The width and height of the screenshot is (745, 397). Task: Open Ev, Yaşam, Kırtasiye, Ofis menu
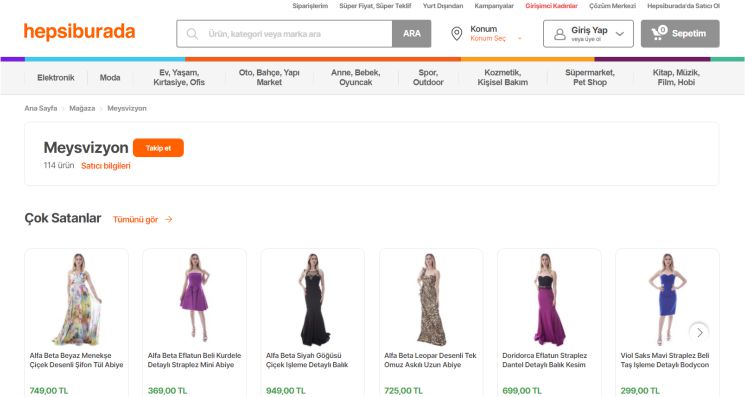179,77
